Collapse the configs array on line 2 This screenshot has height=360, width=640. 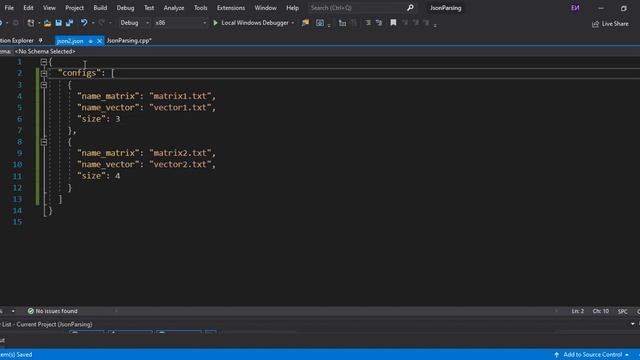[x=44, y=73]
